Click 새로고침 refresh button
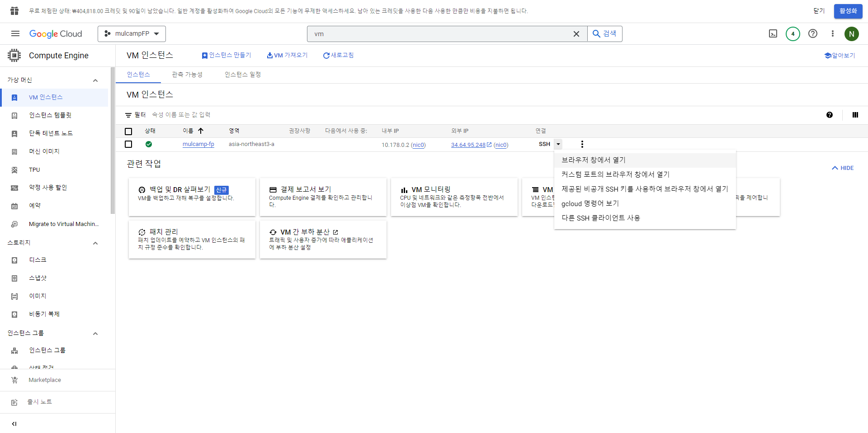 pos(338,55)
